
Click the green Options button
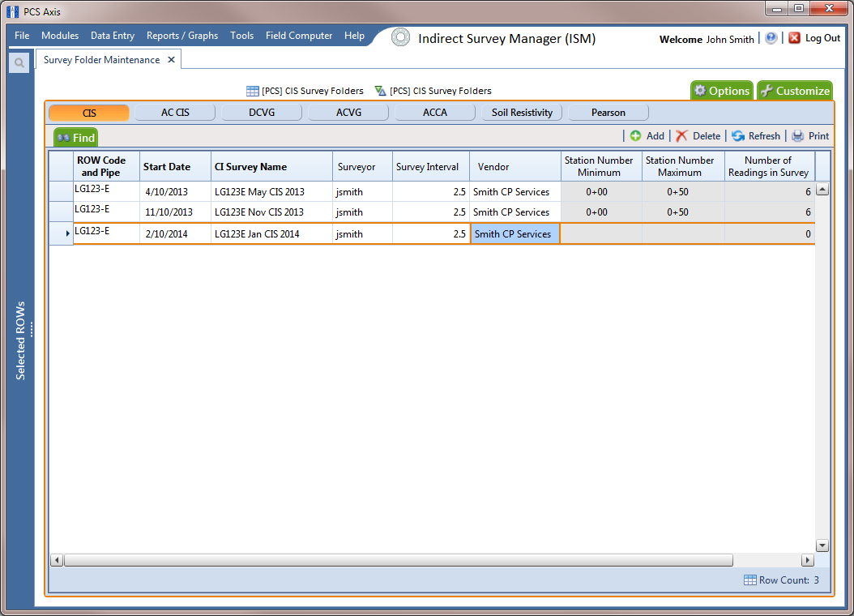point(722,91)
